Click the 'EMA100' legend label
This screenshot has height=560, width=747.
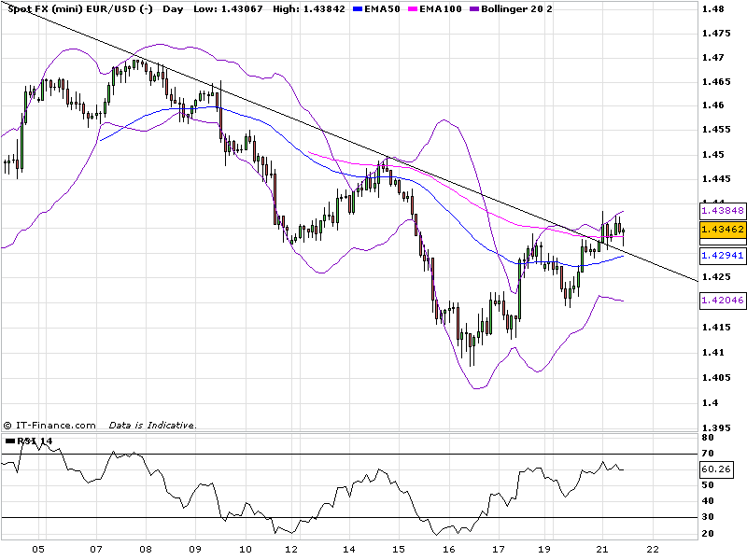click(441, 9)
